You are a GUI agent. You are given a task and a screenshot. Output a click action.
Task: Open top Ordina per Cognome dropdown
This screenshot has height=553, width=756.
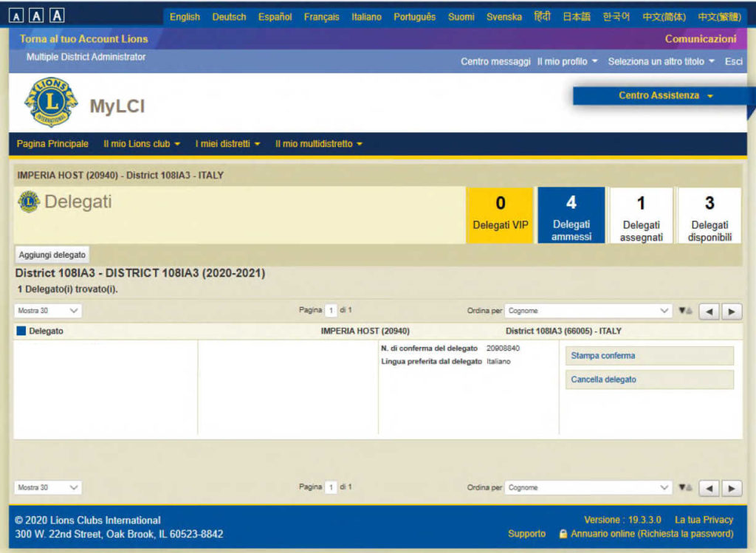coord(588,311)
